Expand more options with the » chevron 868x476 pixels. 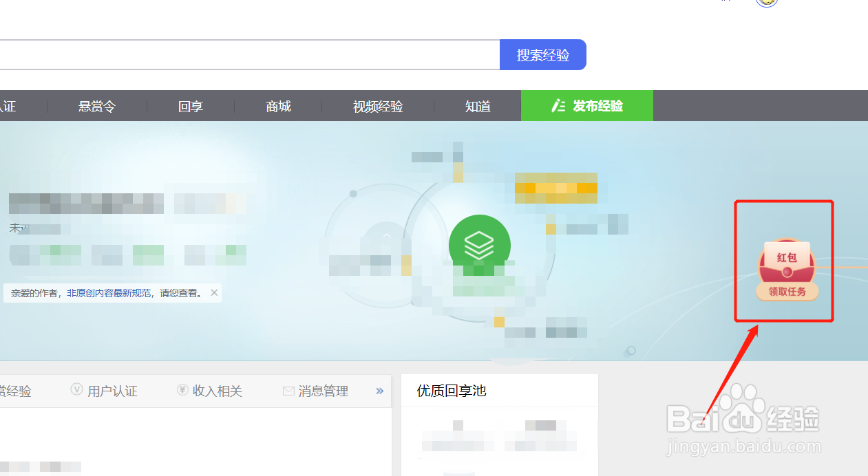379,390
